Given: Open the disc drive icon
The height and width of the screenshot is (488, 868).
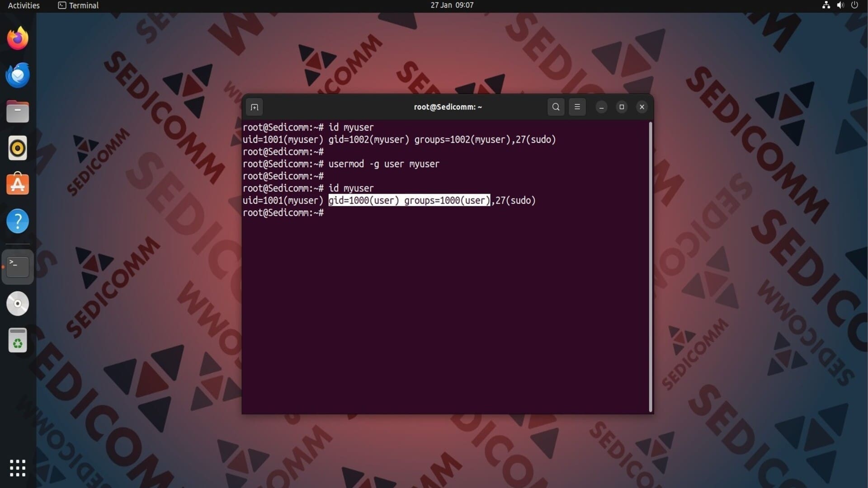Looking at the screenshot, I should tap(18, 304).
